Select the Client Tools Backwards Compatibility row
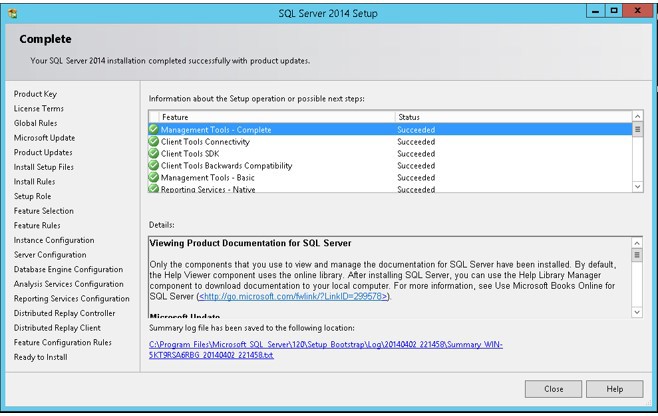This screenshot has width=658, height=416. pos(390,165)
